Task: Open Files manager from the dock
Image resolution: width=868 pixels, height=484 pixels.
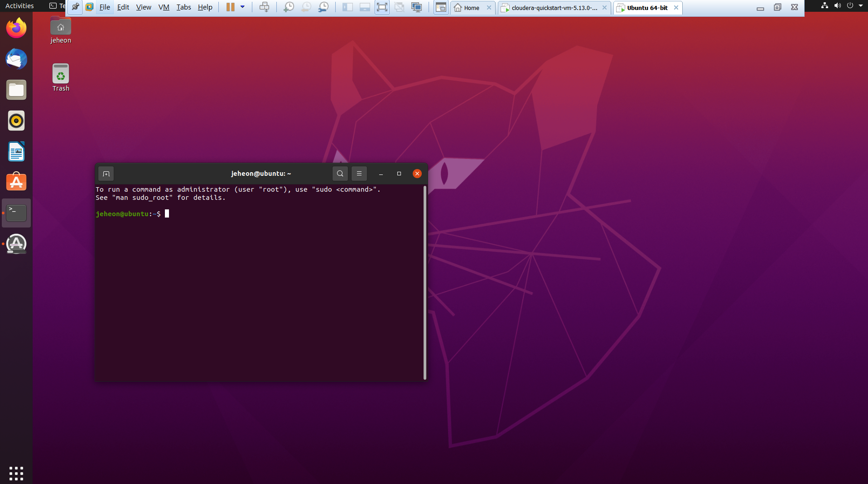Action: click(x=16, y=90)
